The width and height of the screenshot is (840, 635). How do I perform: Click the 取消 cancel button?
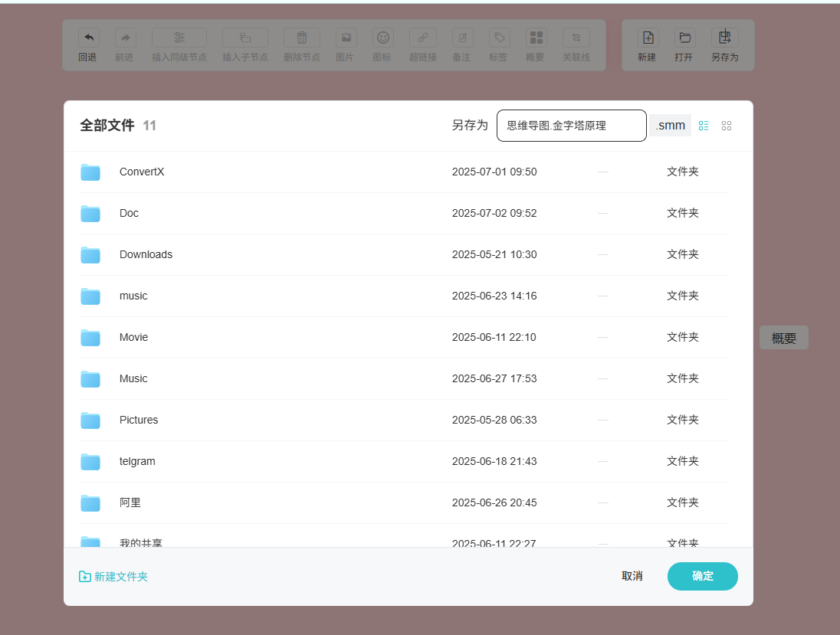point(632,576)
